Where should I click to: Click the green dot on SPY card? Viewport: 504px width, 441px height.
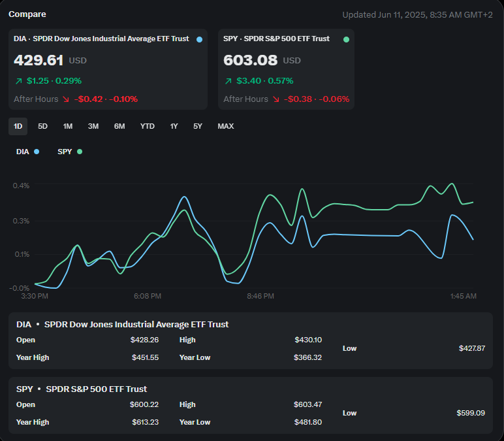[346, 40]
